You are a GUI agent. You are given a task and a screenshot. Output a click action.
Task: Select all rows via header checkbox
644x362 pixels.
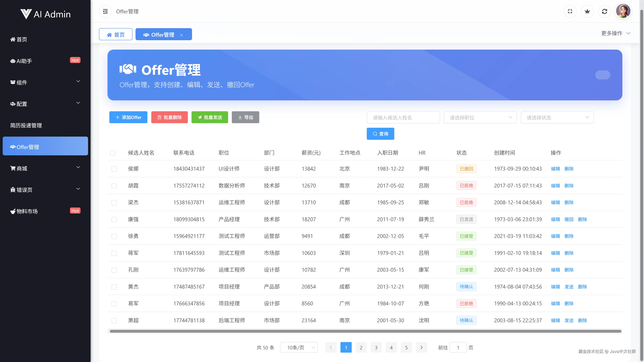[x=113, y=153]
